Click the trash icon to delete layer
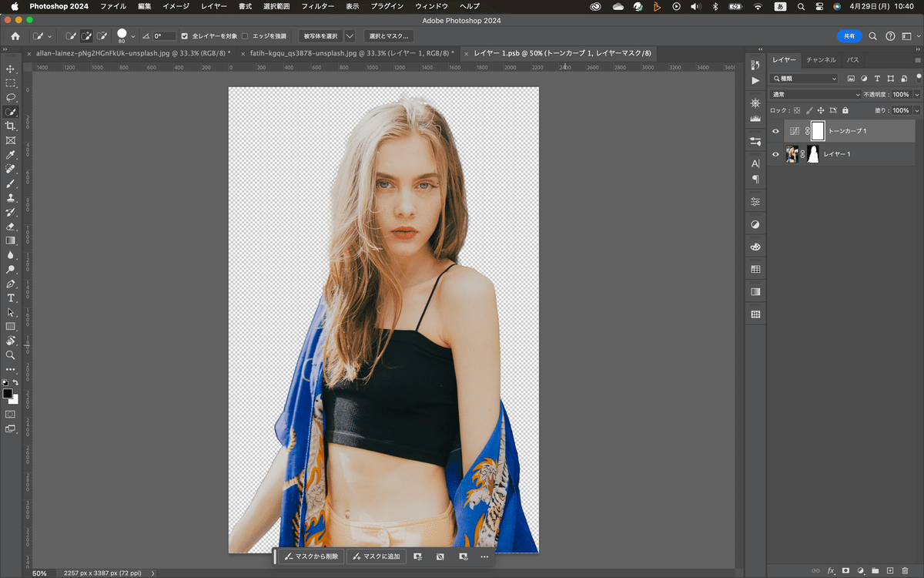 [x=905, y=570]
